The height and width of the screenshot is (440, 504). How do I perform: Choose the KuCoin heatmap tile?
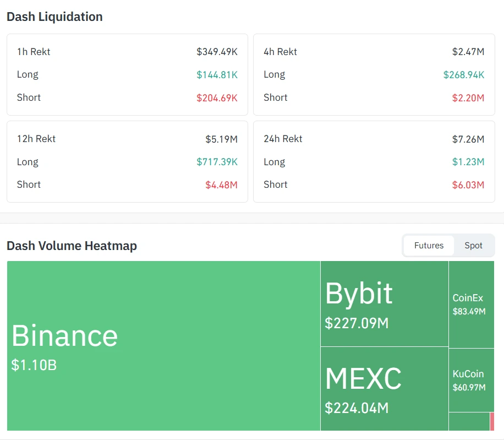point(471,380)
